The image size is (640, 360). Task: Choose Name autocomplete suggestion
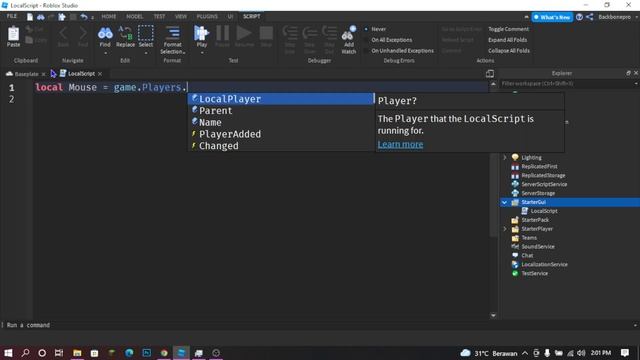(x=281, y=122)
